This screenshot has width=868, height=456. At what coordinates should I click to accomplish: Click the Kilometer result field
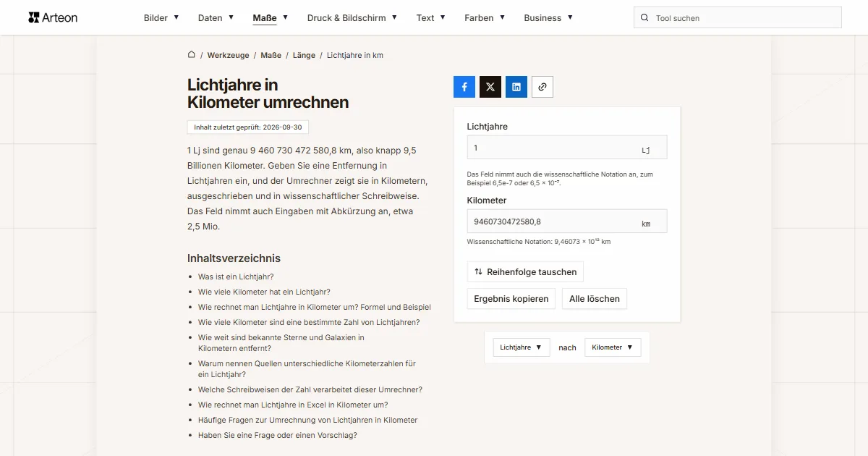[x=567, y=221]
